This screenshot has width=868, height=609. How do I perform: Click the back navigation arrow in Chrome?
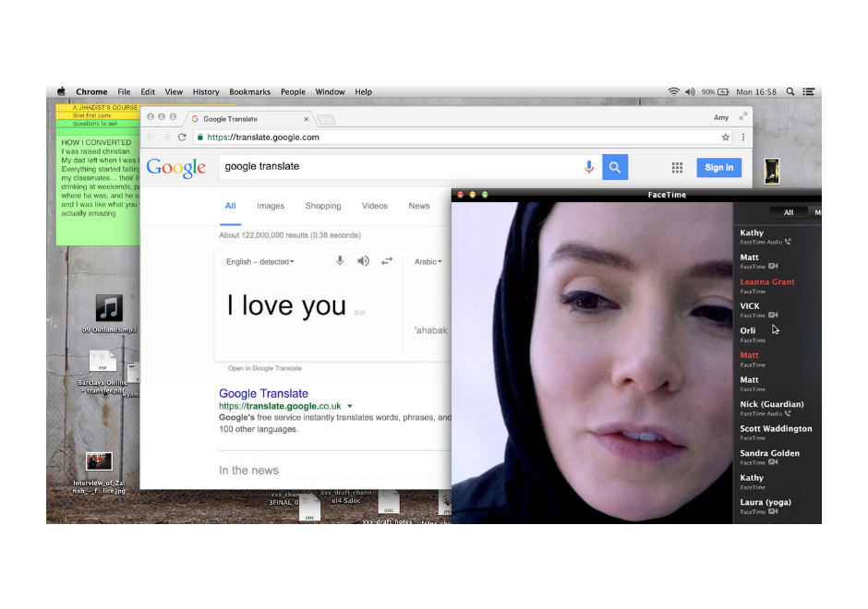(x=151, y=136)
